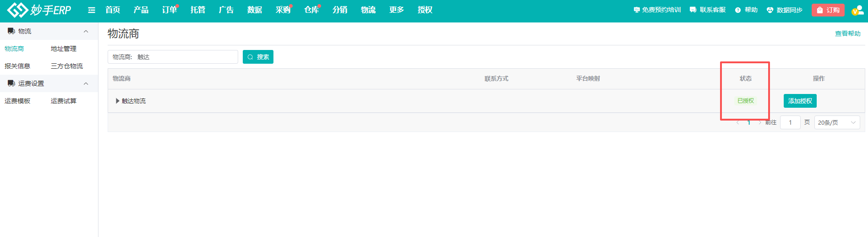Open 仓库 in top navigation
The width and height of the screenshot is (868, 237).
[x=311, y=10]
